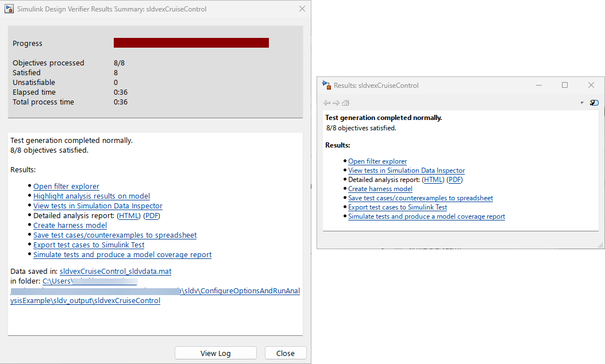This screenshot has width=605, height=364.
Task: Click the forward arrow in Results window
Action: (x=336, y=103)
